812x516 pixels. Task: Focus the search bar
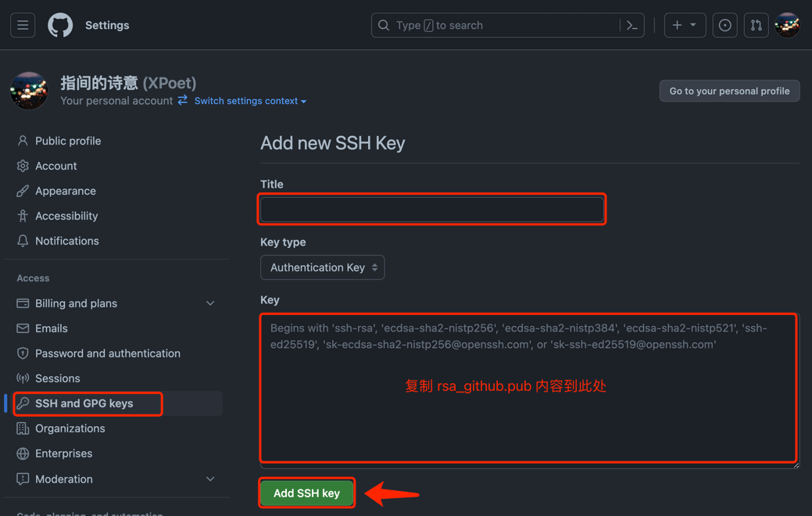(500, 26)
